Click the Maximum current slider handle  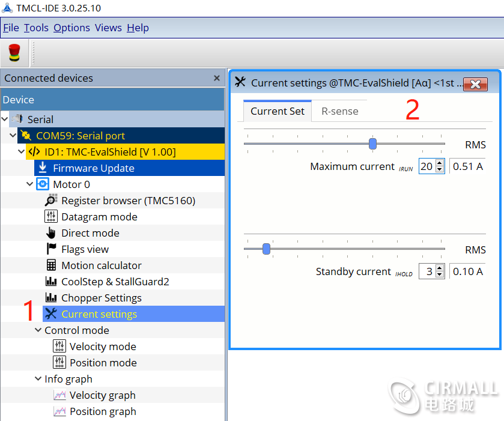pyautogui.click(x=372, y=144)
